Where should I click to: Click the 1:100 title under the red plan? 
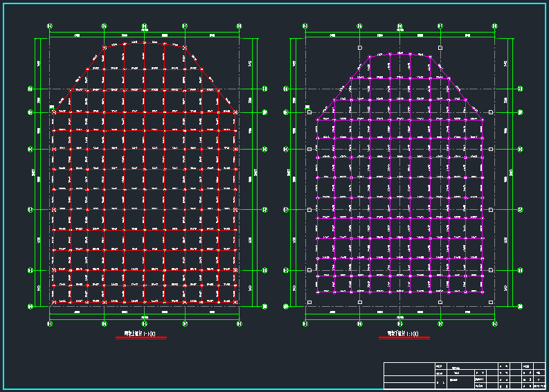(141, 334)
